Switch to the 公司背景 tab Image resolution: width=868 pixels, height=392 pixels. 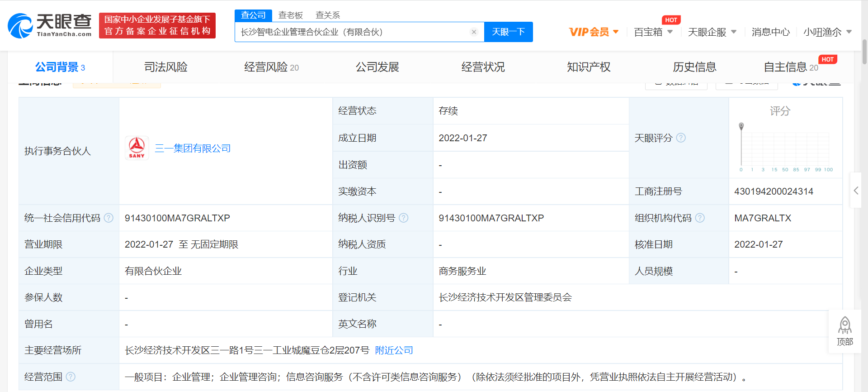(x=60, y=67)
